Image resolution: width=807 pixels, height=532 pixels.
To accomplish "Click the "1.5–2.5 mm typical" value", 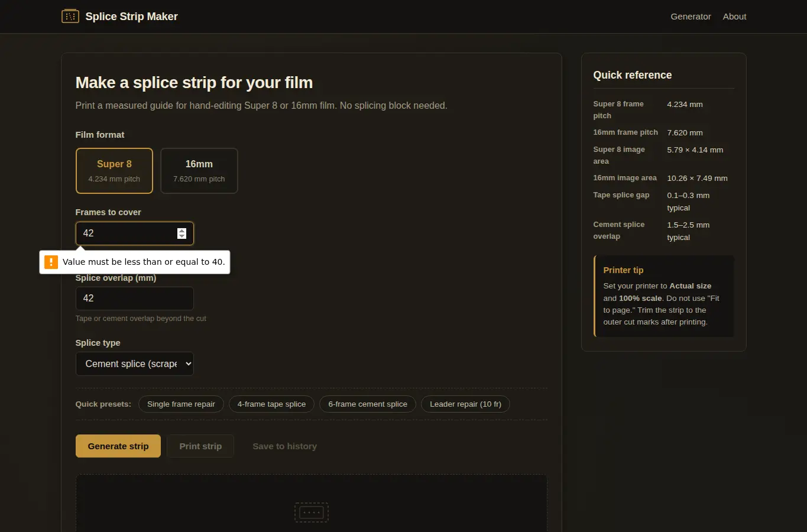I will tap(688, 231).
